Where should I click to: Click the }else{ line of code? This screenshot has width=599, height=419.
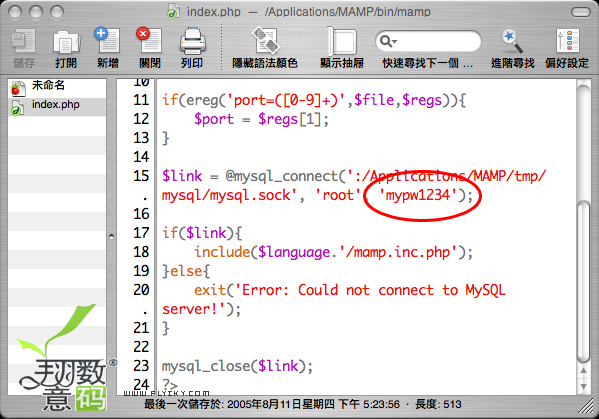(186, 271)
